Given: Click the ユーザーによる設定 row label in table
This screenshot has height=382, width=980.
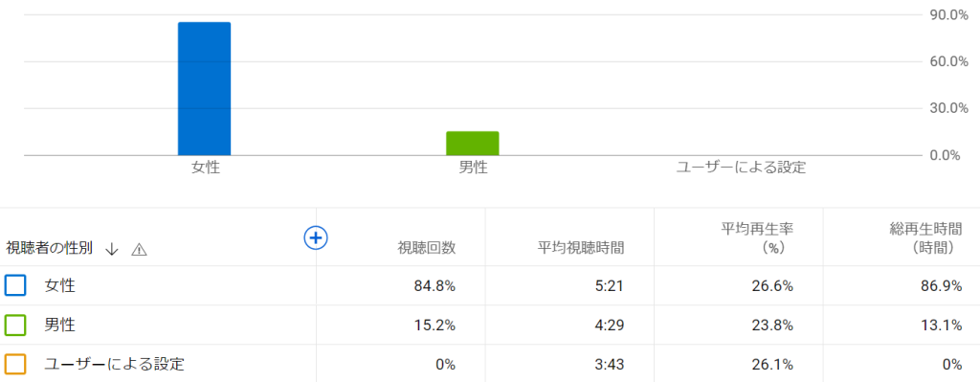Looking at the screenshot, I should (x=115, y=364).
